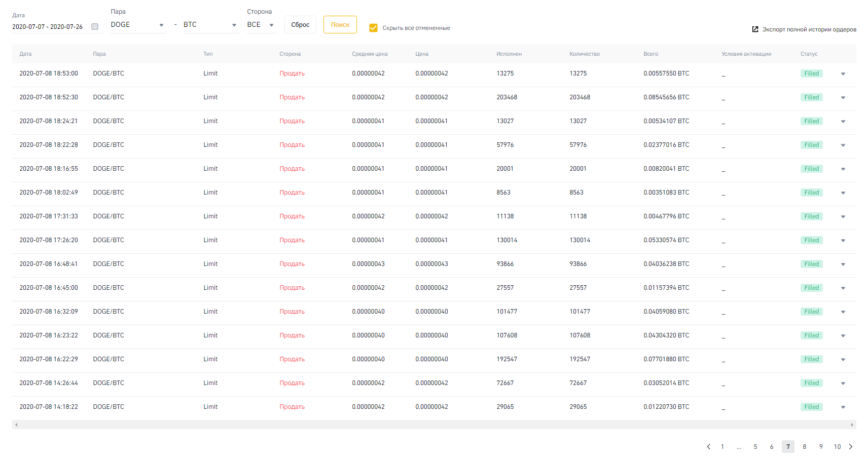The width and height of the screenshot is (868, 458).
Task: Click date 2020-07-08 14:18:22 cell
Action: pos(49,407)
